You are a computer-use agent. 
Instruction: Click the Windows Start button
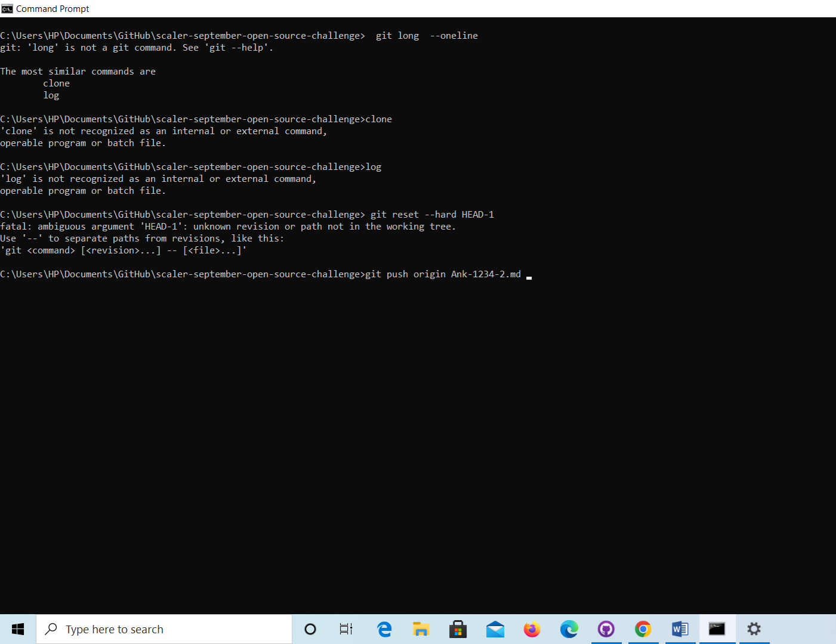pos(17,629)
